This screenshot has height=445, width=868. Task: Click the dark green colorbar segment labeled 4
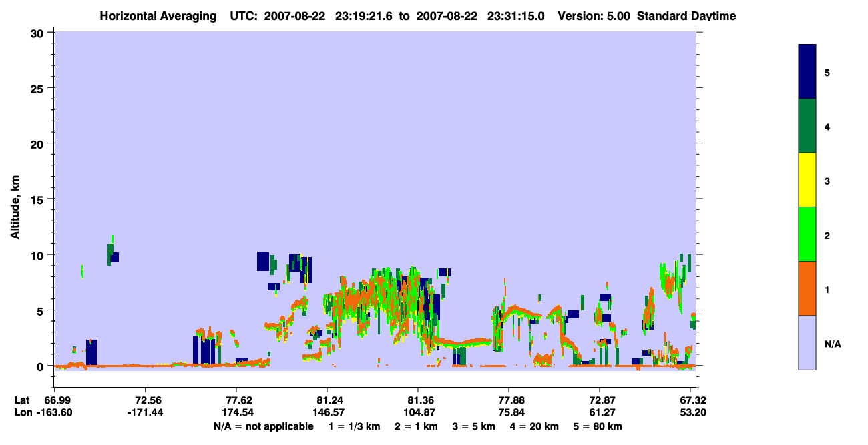point(807,127)
